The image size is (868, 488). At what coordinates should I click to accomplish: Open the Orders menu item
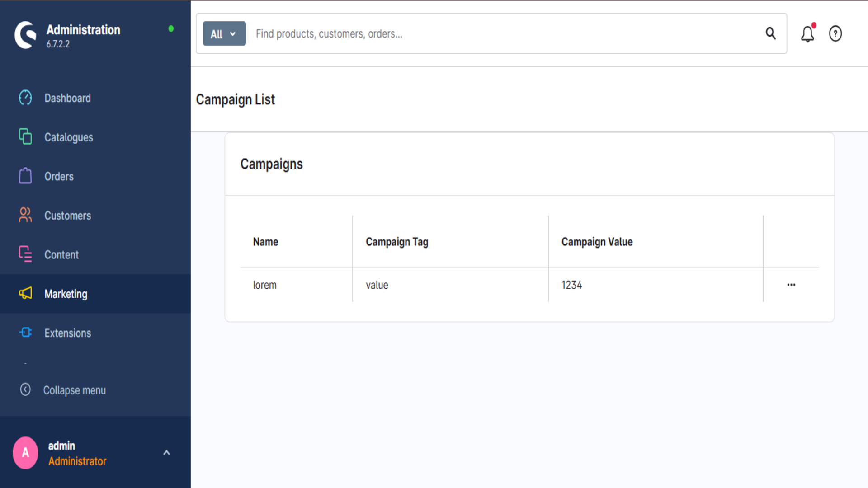(59, 177)
